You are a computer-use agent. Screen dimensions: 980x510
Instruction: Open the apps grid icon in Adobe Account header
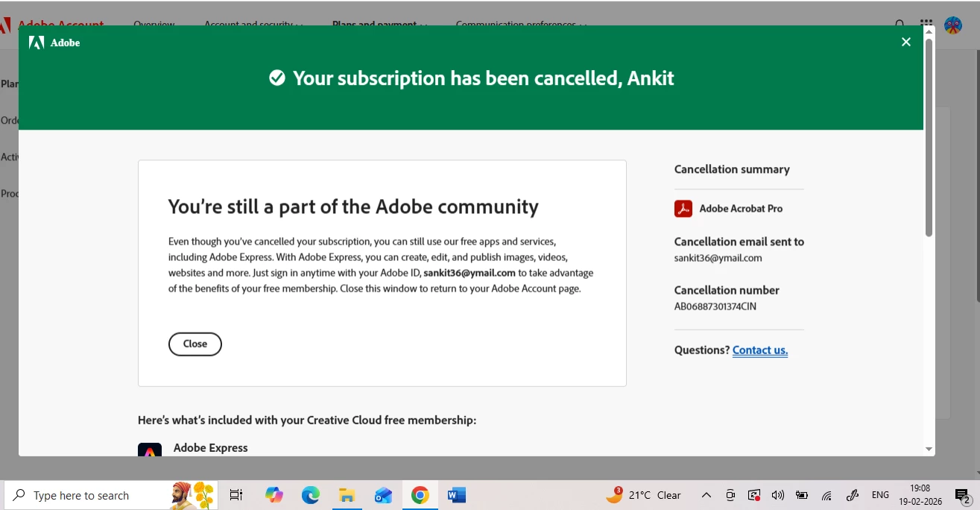pos(926,24)
